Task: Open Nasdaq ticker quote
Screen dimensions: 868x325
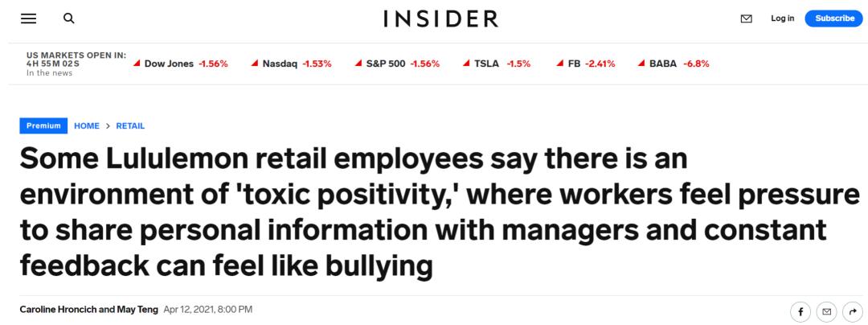Action: click(292, 64)
